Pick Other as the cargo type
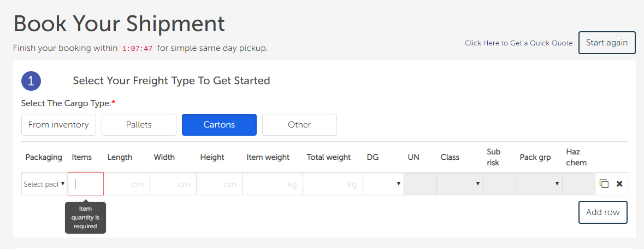Viewport: 644px width, 249px height. tap(299, 125)
